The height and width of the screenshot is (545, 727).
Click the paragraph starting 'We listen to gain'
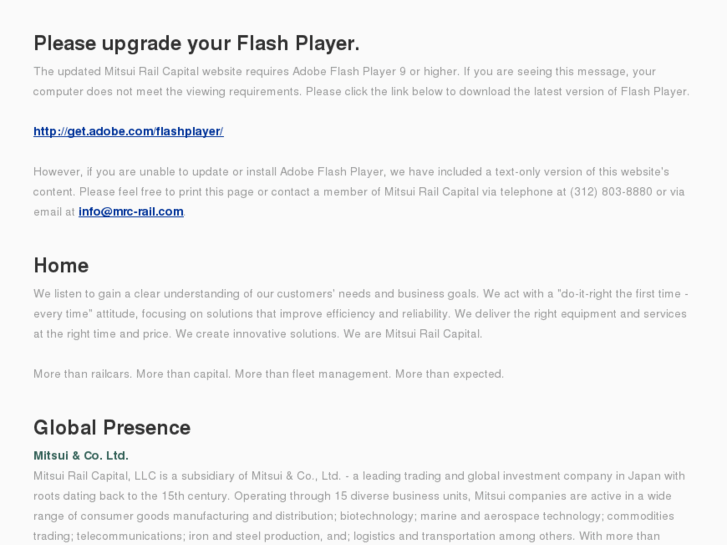[361, 314]
